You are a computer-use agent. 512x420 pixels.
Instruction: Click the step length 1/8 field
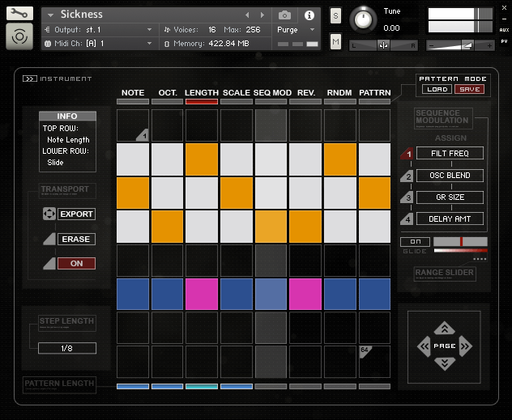pyautogui.click(x=67, y=348)
